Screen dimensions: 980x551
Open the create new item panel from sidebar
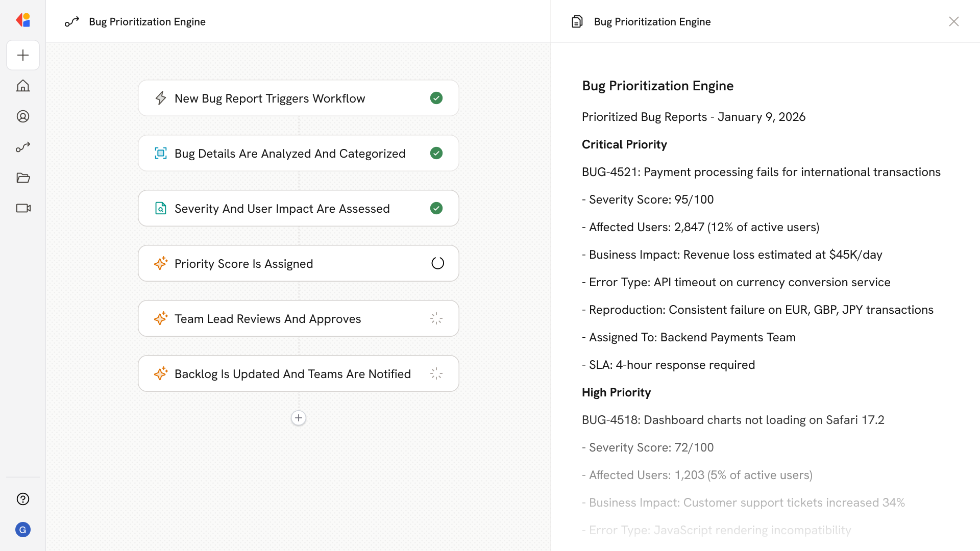click(x=23, y=55)
